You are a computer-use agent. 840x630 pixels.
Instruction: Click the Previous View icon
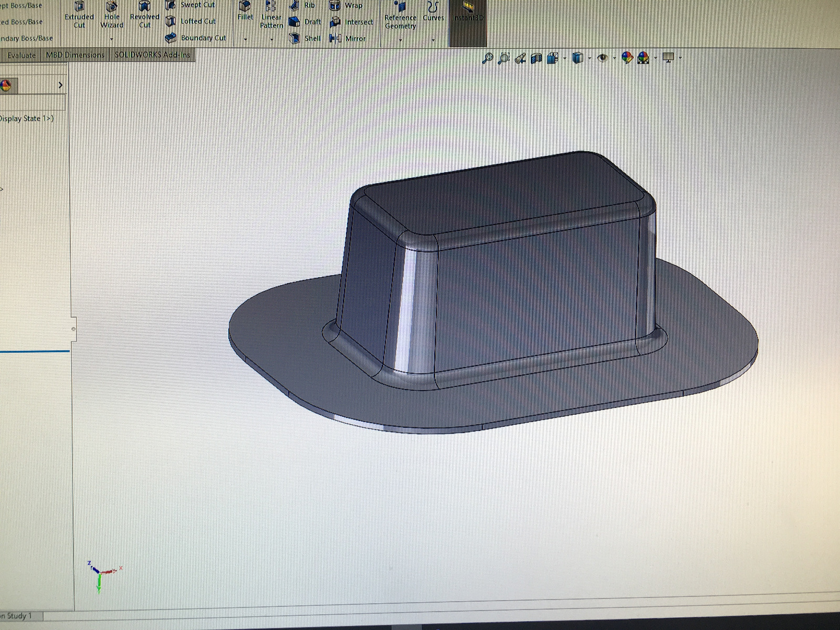click(520, 58)
